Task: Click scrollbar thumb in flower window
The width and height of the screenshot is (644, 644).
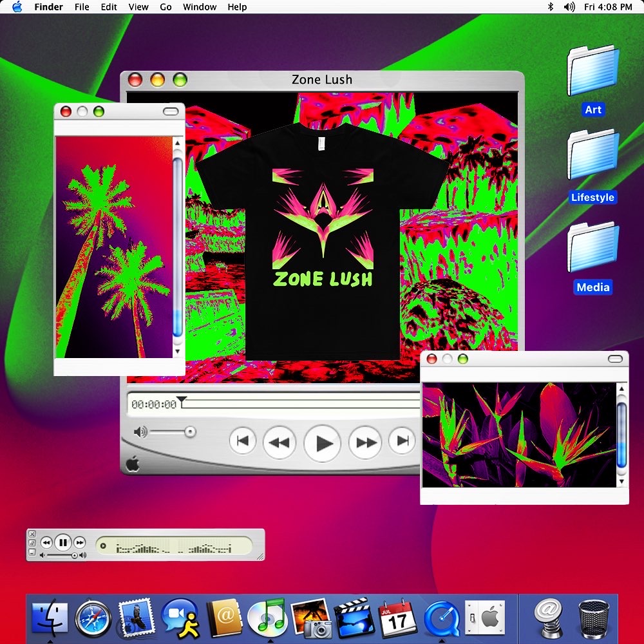Action: point(621,435)
